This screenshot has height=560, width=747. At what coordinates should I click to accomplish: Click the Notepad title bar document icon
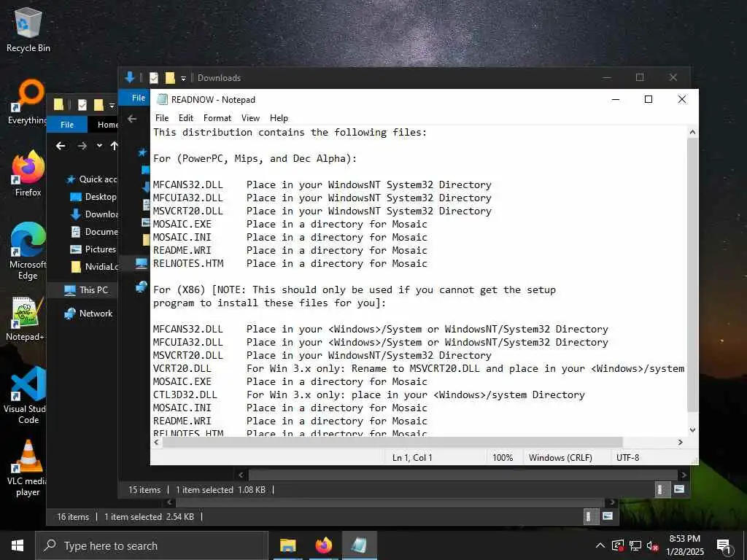(x=163, y=99)
